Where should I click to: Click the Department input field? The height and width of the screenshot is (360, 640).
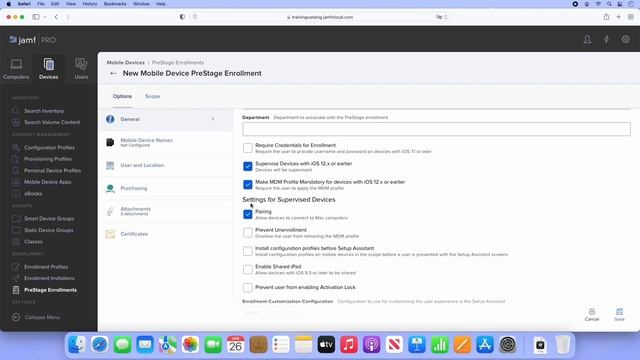(x=436, y=129)
